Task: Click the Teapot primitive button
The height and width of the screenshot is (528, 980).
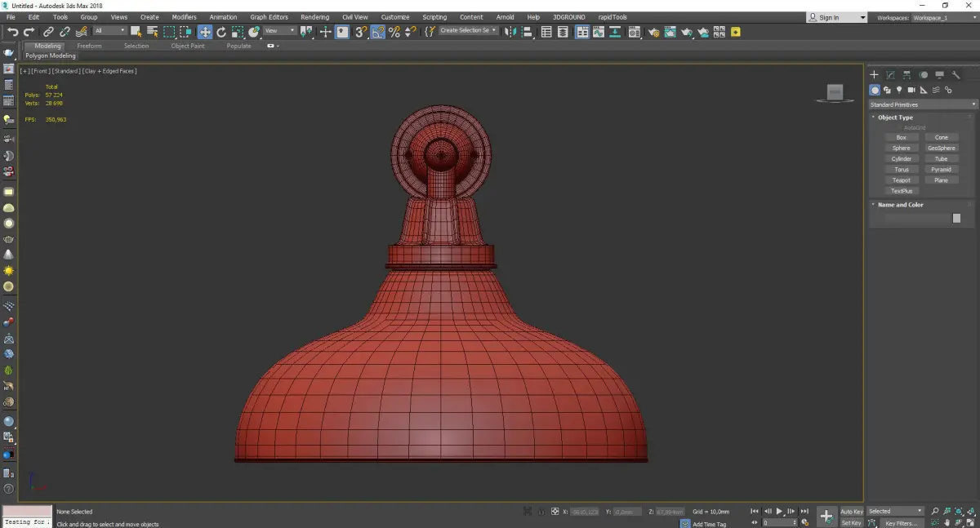Action: [901, 180]
